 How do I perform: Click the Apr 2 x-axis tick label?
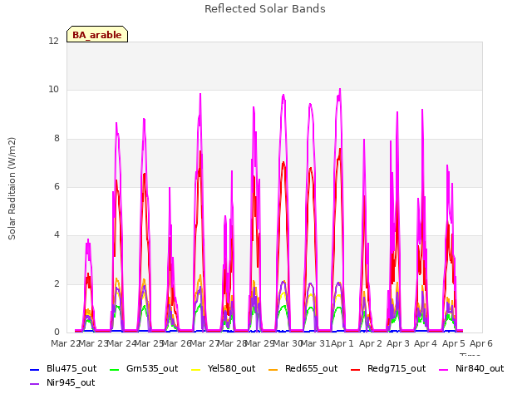(x=371, y=343)
